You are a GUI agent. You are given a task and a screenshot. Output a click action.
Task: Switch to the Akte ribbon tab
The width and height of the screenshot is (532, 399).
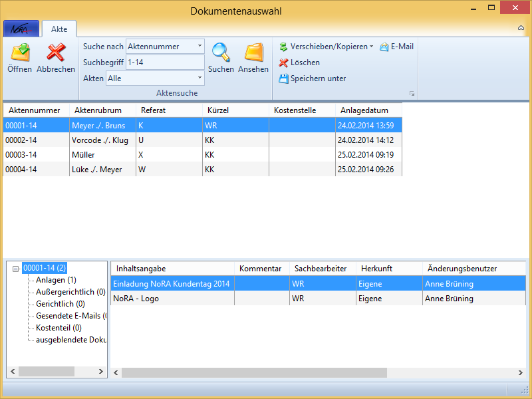tap(59, 29)
